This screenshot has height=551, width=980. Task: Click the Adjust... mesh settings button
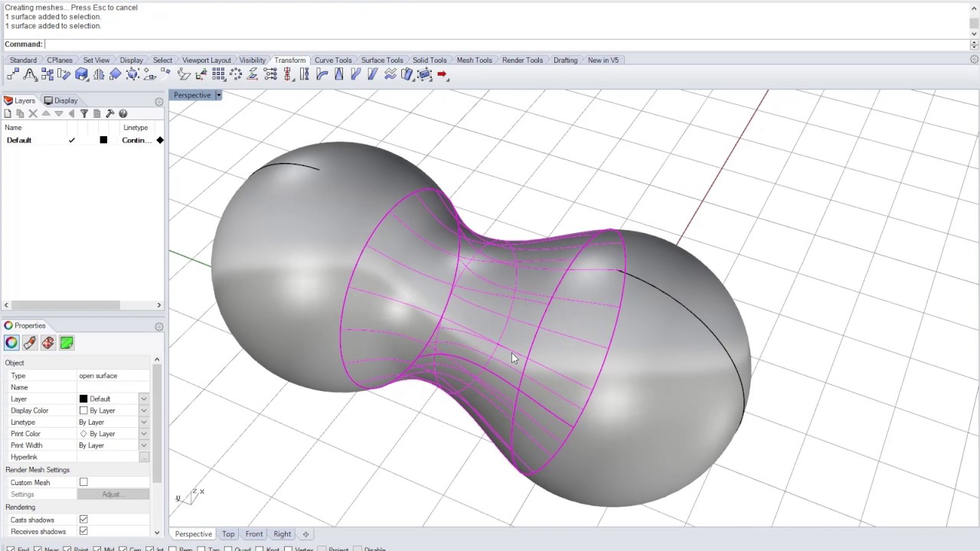pyautogui.click(x=113, y=494)
